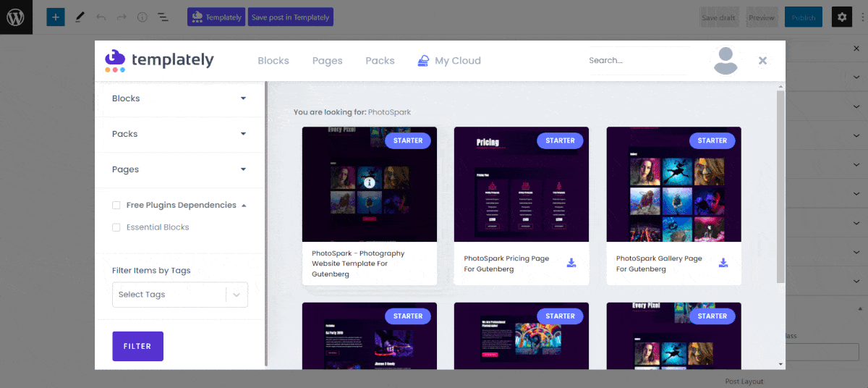This screenshot has width=868, height=388.
Task: Click the Templately toolbar button
Action: pos(217,17)
